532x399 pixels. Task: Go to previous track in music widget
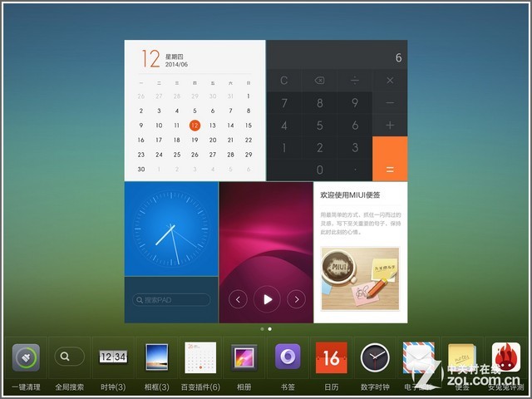(238, 299)
